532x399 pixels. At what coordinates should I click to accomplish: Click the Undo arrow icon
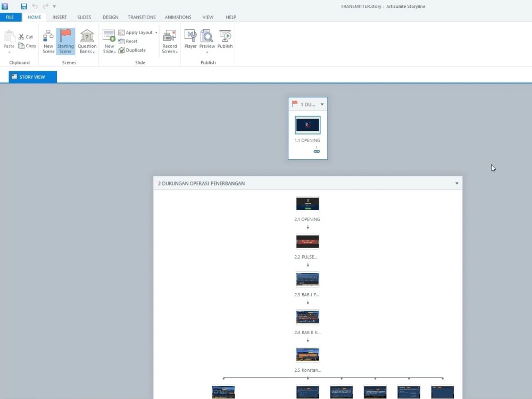pos(35,6)
